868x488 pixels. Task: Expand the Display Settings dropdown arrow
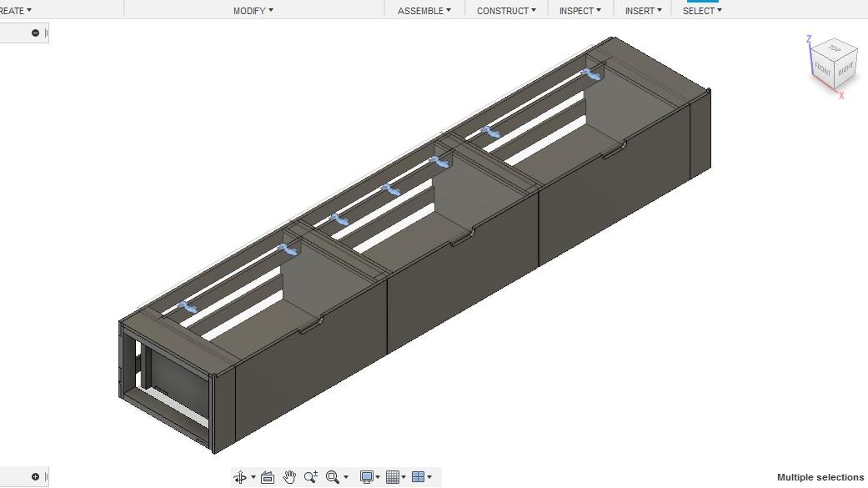(378, 477)
